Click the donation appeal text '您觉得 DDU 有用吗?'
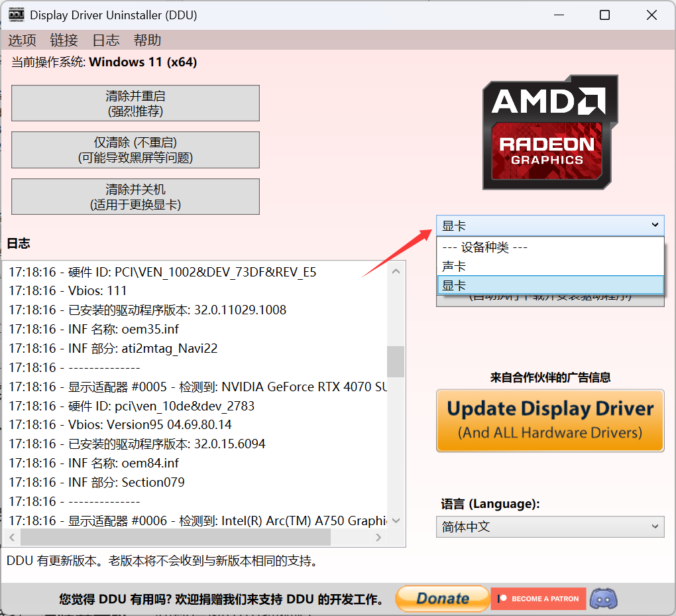Screen dimensions: 676x616 pos(221,599)
